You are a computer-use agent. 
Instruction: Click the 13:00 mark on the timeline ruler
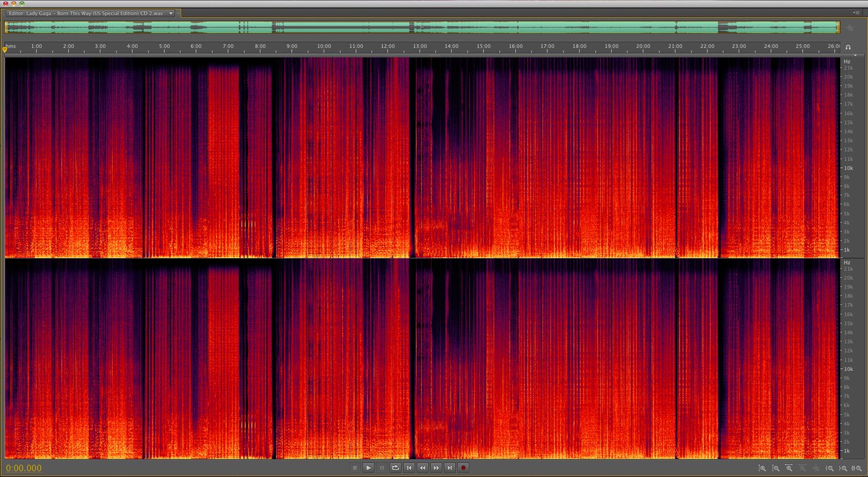tap(420, 46)
